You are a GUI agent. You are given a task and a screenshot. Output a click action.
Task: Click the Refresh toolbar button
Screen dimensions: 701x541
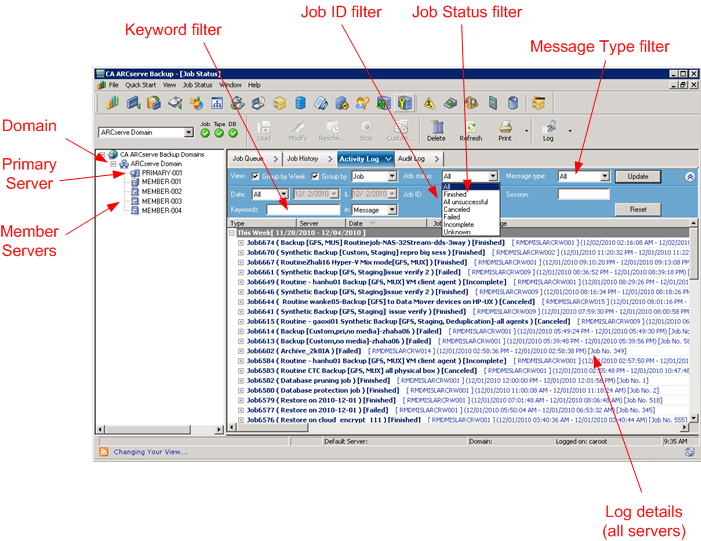point(471,131)
